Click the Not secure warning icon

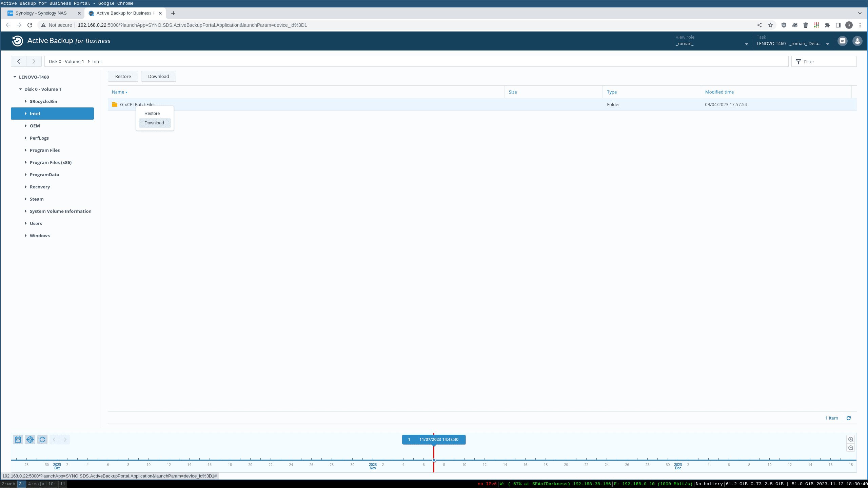tap(43, 25)
